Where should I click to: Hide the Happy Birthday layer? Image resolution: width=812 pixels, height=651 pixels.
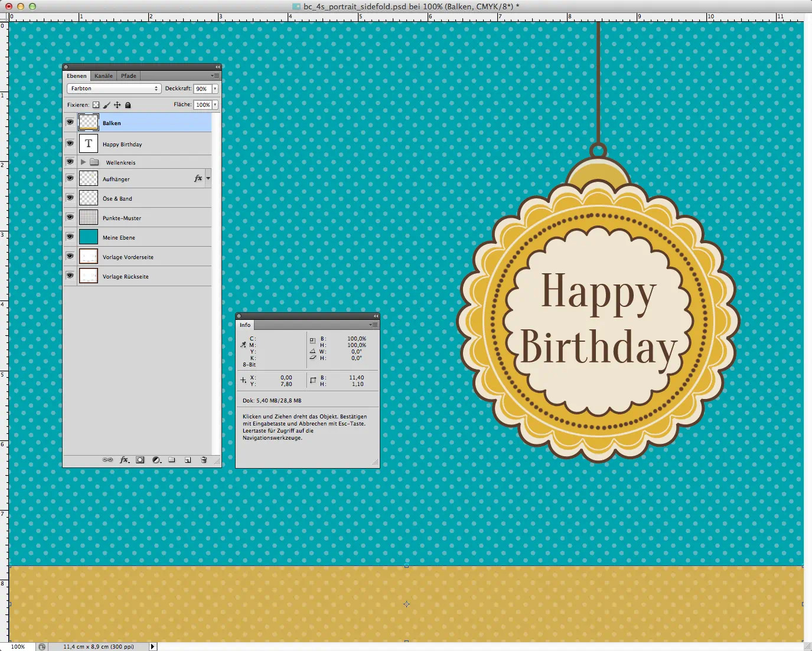point(70,143)
